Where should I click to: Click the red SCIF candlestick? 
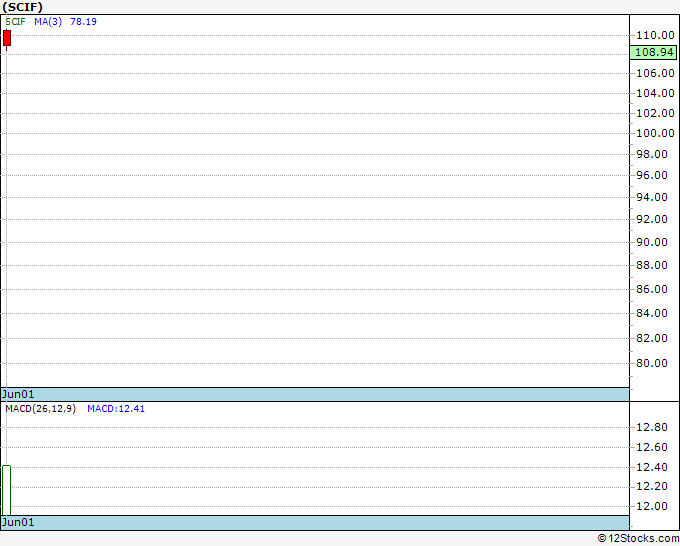[x=7, y=38]
